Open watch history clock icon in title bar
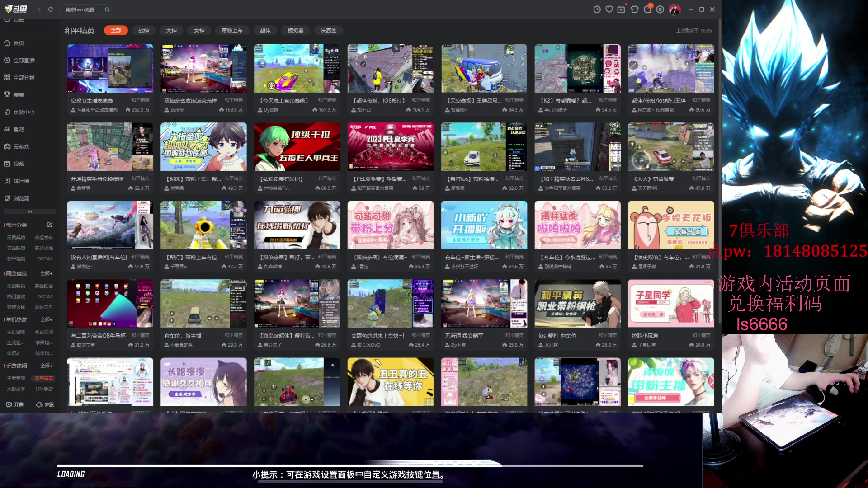 (597, 9)
